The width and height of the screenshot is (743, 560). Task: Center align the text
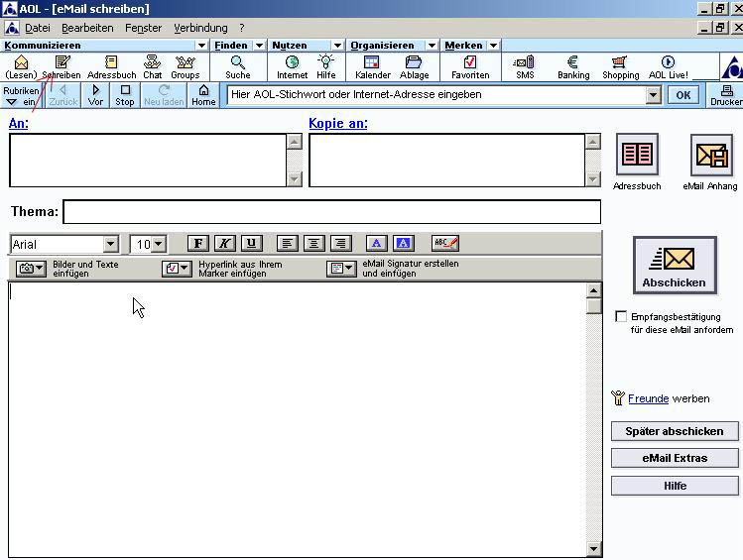click(x=313, y=243)
